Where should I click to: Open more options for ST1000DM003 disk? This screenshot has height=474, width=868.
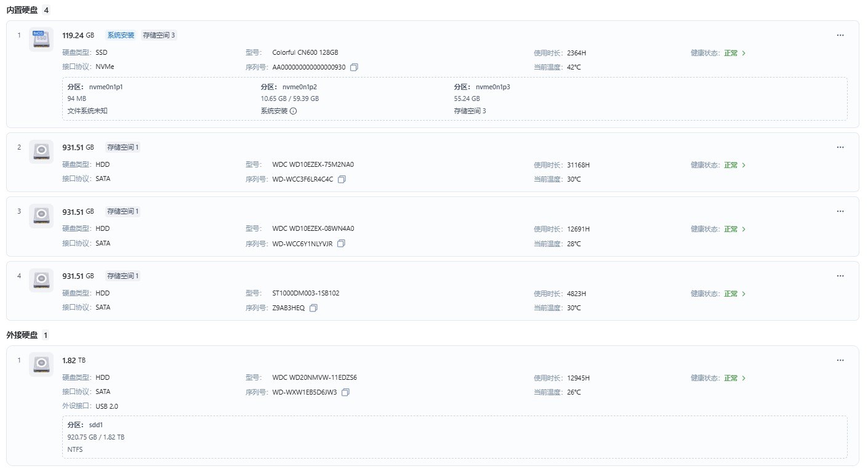point(840,276)
